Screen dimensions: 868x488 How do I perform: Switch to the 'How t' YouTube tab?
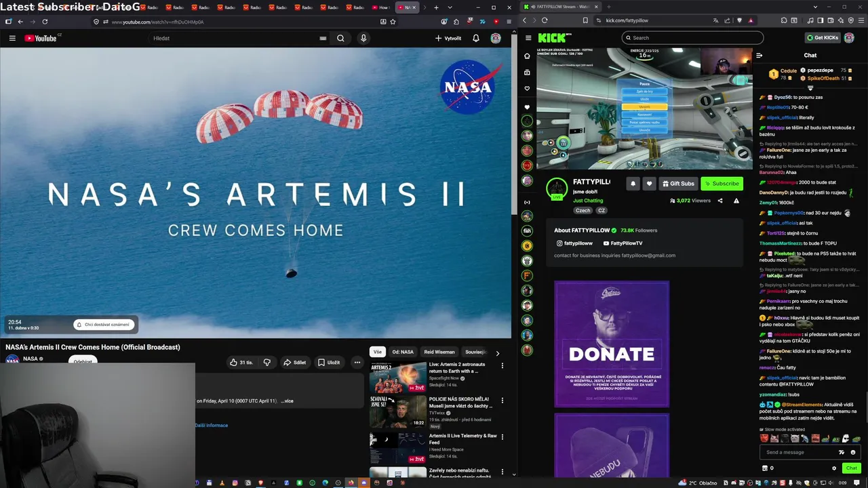(x=381, y=7)
